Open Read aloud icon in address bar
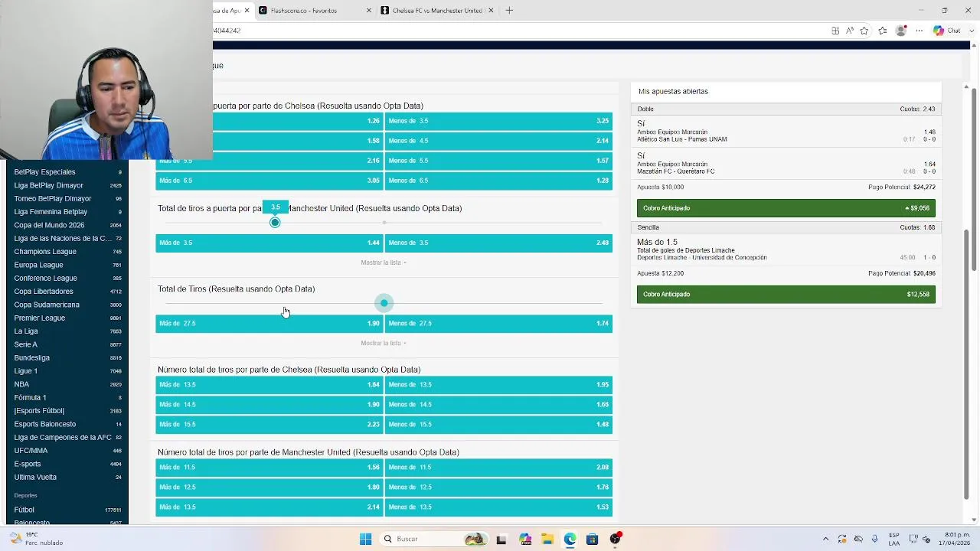The image size is (980, 551). 850,31
